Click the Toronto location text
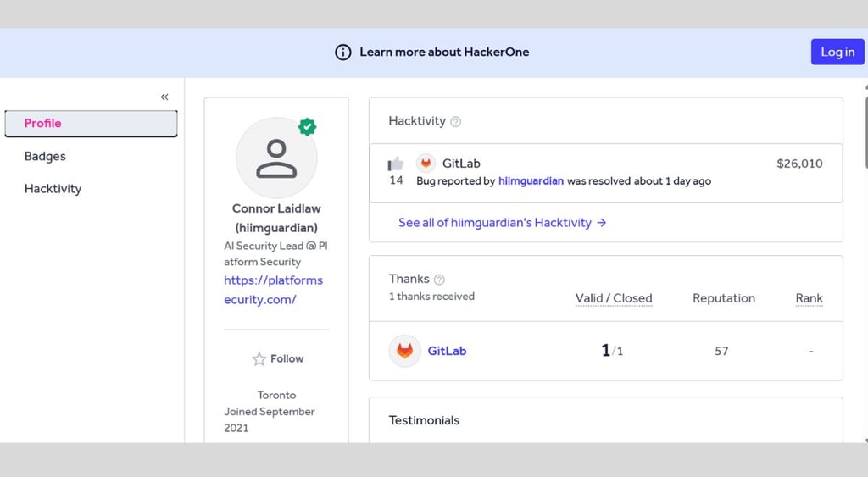Image resolution: width=868 pixels, height=477 pixels. click(276, 395)
